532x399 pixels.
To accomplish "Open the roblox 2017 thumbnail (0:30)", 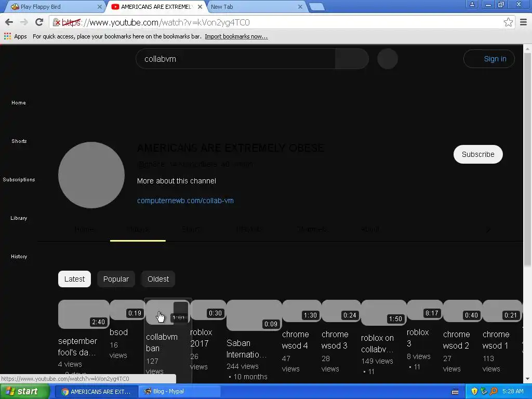I will (x=208, y=310).
